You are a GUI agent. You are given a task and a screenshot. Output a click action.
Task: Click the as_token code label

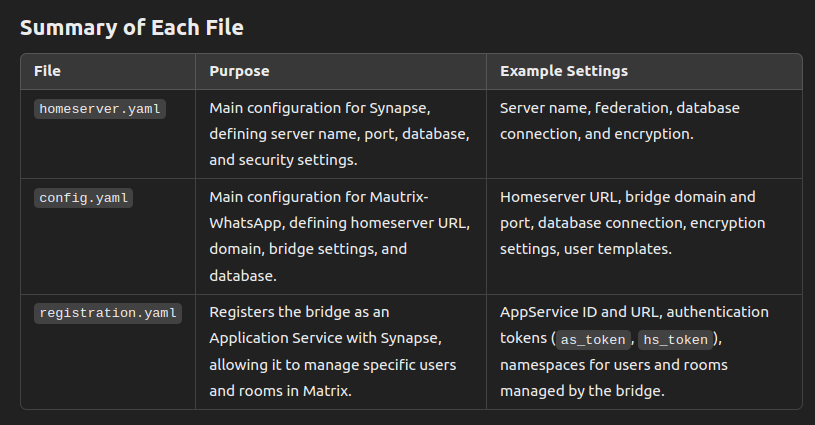(593, 340)
